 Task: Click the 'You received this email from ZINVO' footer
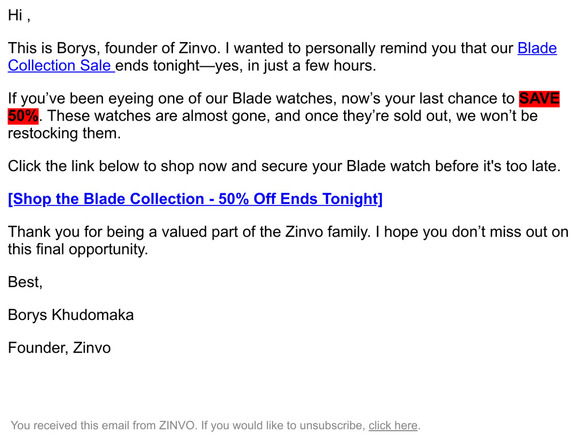click(x=102, y=425)
